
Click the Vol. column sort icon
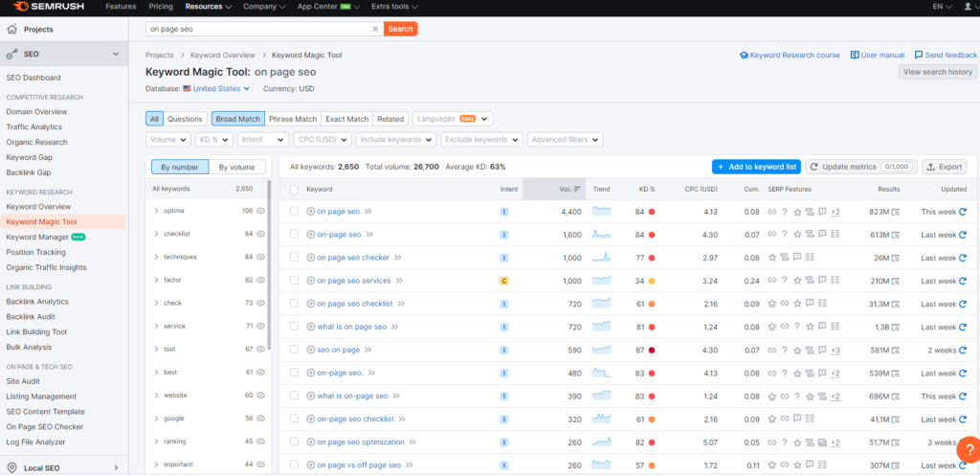tap(577, 190)
